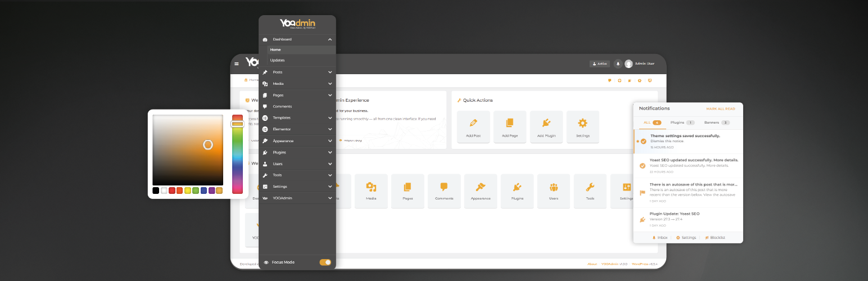Click the Report Bug link
The width and height of the screenshot is (868, 281).
[351, 140]
